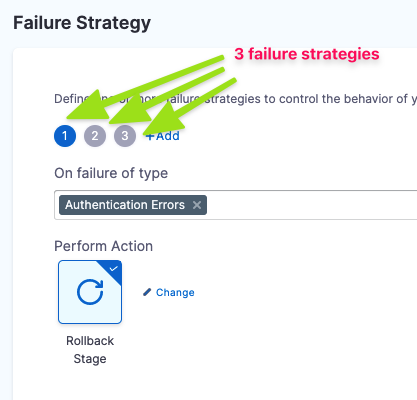This screenshot has width=417, height=400.
Task: Select the Rollback Stage action tile
Action: coord(90,292)
